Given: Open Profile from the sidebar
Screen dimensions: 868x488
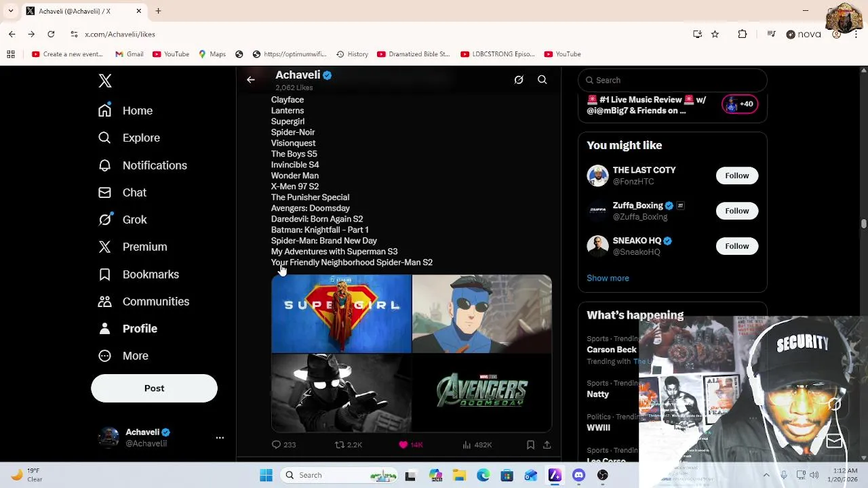Looking at the screenshot, I should 128,329.
